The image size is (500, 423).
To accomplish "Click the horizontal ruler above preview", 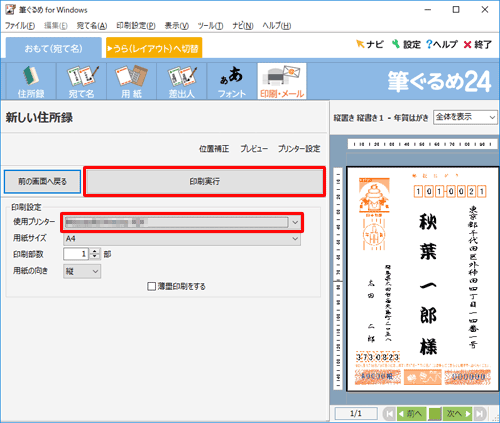I will [x=422, y=144].
